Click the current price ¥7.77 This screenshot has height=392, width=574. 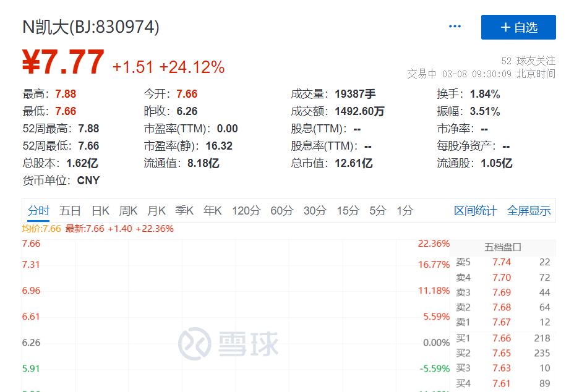coord(63,62)
